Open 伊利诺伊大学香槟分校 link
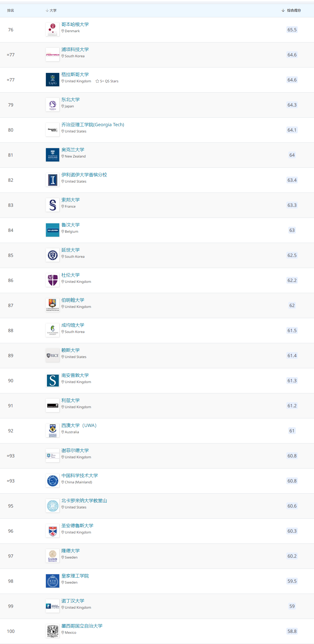Screen dimensions: 314x644 coord(84,175)
